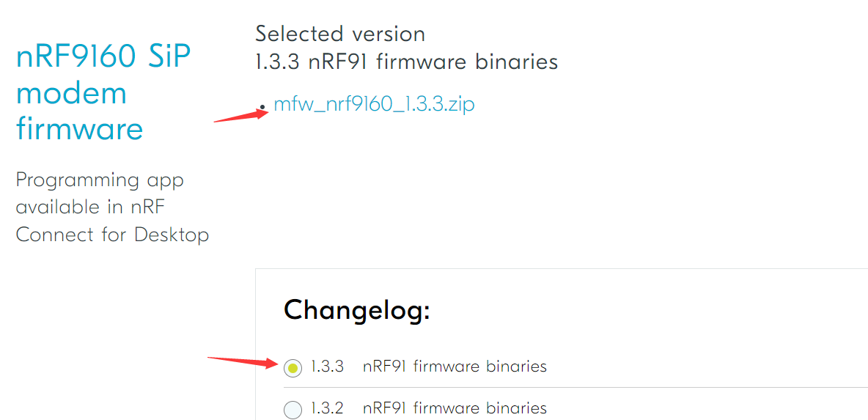Click "nRF91 firmware binaries" in the 1.3.2 row
The image size is (868, 420).
(x=455, y=408)
